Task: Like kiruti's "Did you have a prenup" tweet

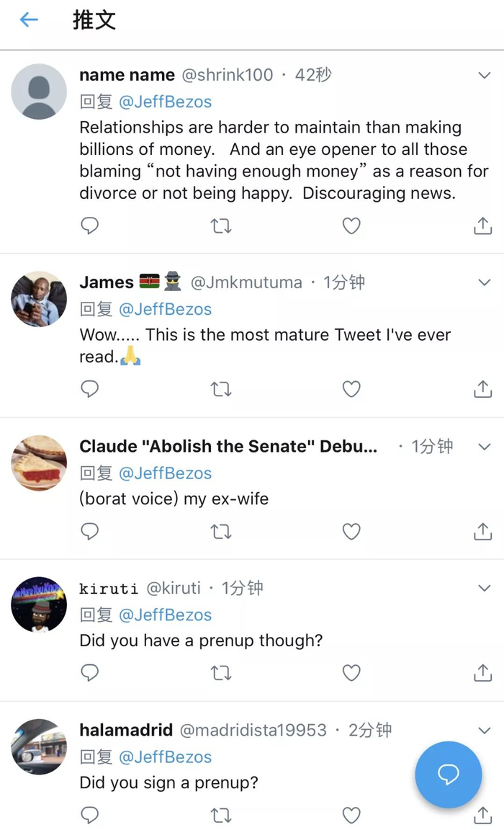Action: point(351,673)
